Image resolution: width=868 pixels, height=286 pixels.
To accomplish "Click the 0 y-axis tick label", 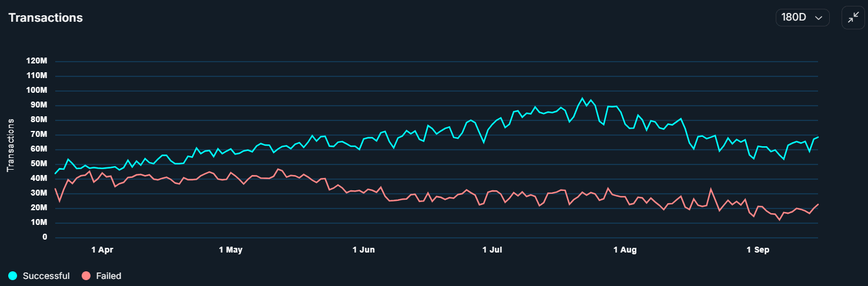I will 45,237.
